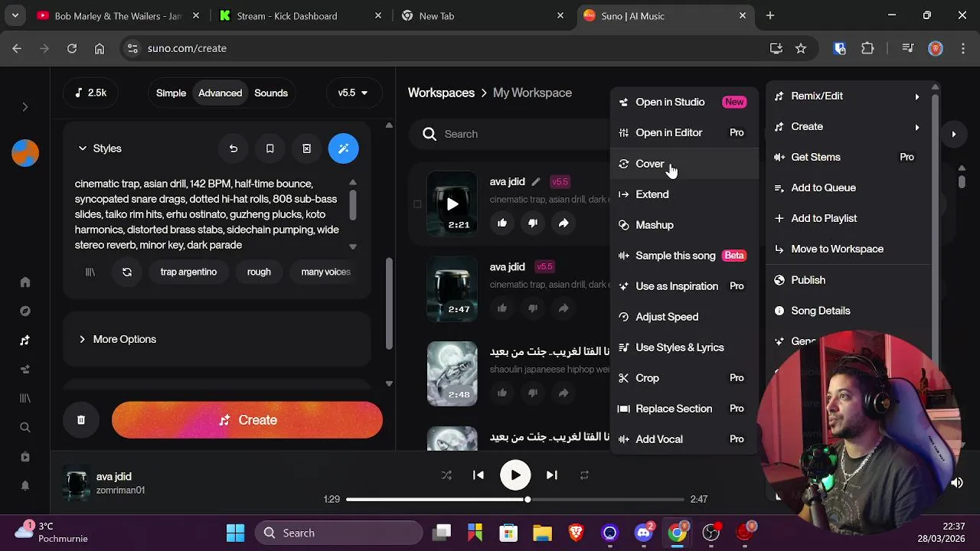Screen dimensions: 980x551
Task: Select Extend from the context menu
Action: tap(684, 194)
